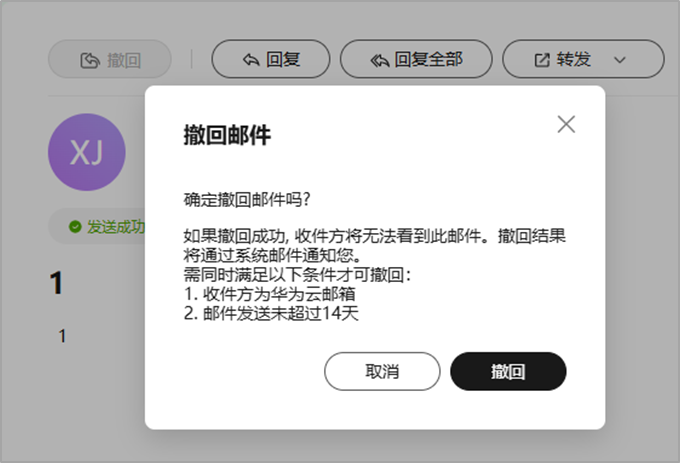Screen dimensions: 680x463
Task: Click the recall icon in toolbar 撤回
Action: coord(90,60)
